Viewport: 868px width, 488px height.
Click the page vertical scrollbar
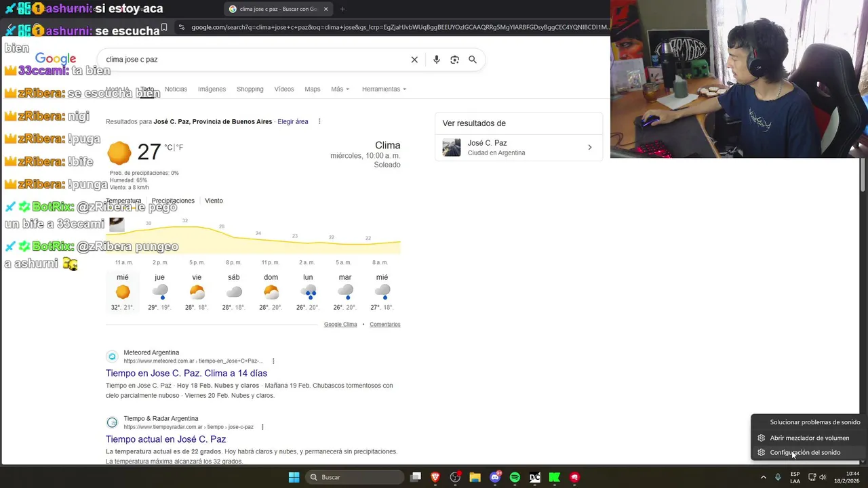click(863, 175)
